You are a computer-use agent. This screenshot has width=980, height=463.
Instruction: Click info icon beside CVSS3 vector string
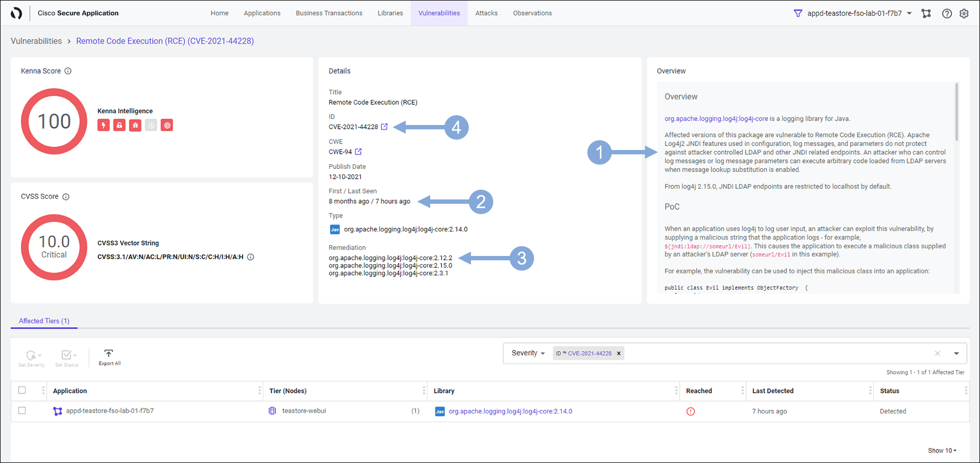pyautogui.click(x=251, y=257)
